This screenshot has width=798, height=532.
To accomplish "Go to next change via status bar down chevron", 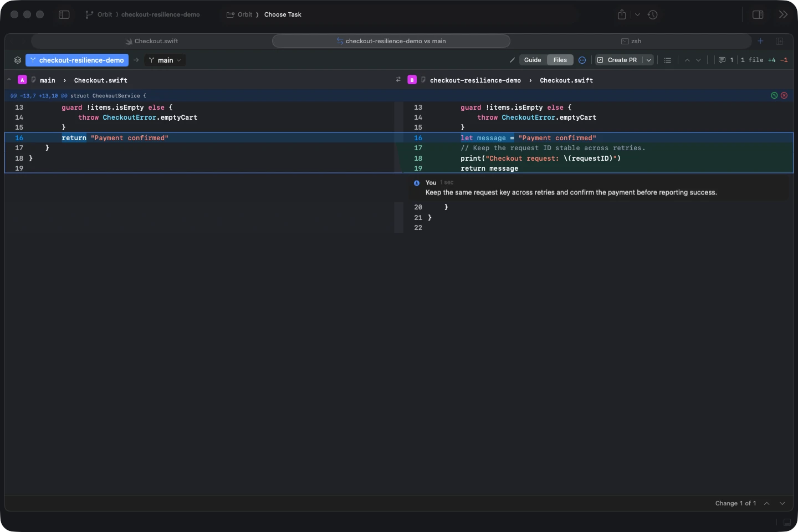I will click(x=782, y=503).
